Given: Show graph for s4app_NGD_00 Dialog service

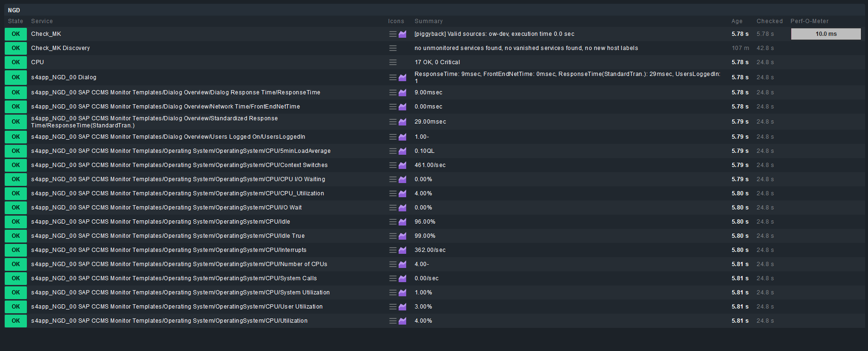Looking at the screenshot, I should 402,77.
